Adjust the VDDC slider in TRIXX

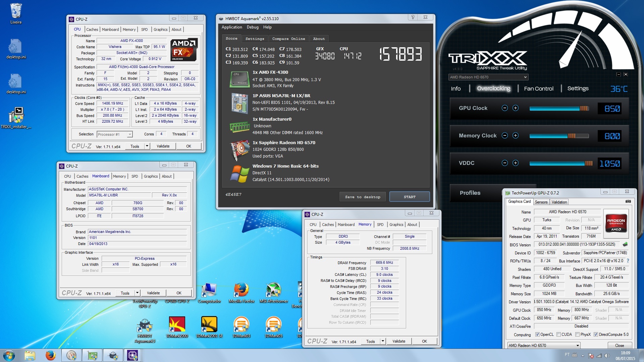561,163
